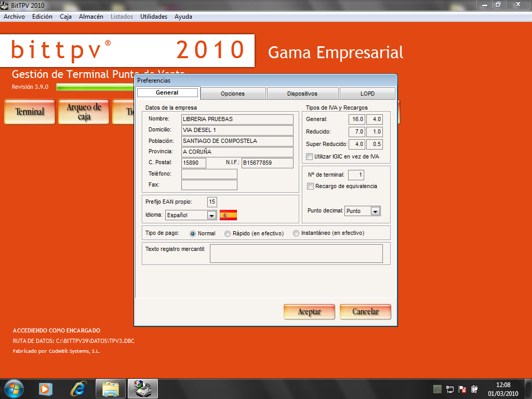Click the BitTPV taskbar application icon
532x399 pixels.
pyautogui.click(x=143, y=389)
